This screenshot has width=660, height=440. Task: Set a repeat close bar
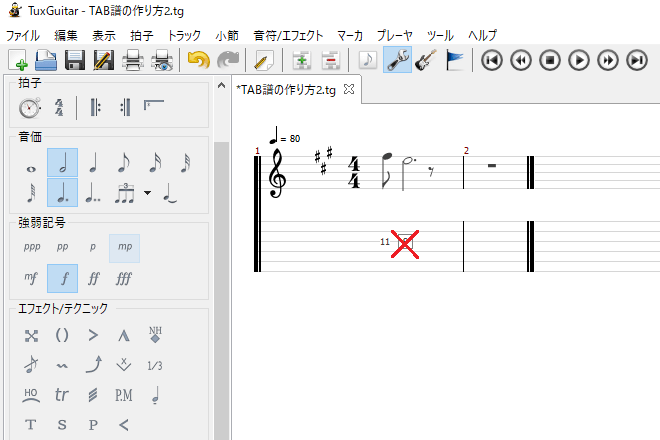125,107
